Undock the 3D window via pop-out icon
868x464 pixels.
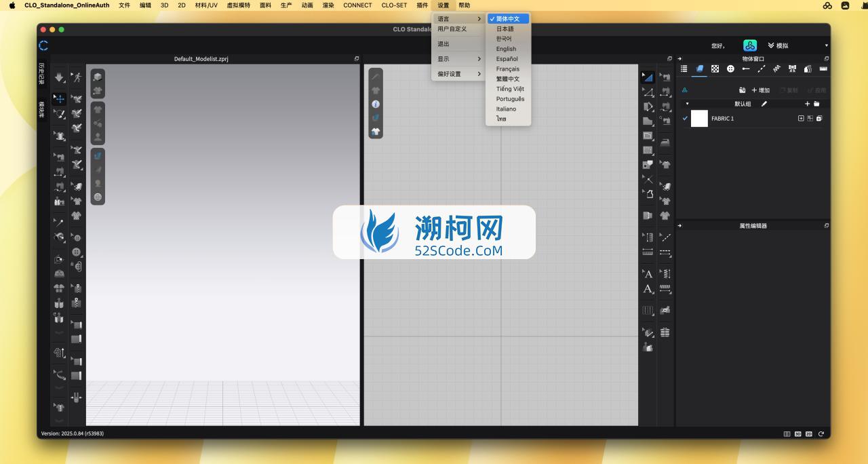[x=357, y=59]
